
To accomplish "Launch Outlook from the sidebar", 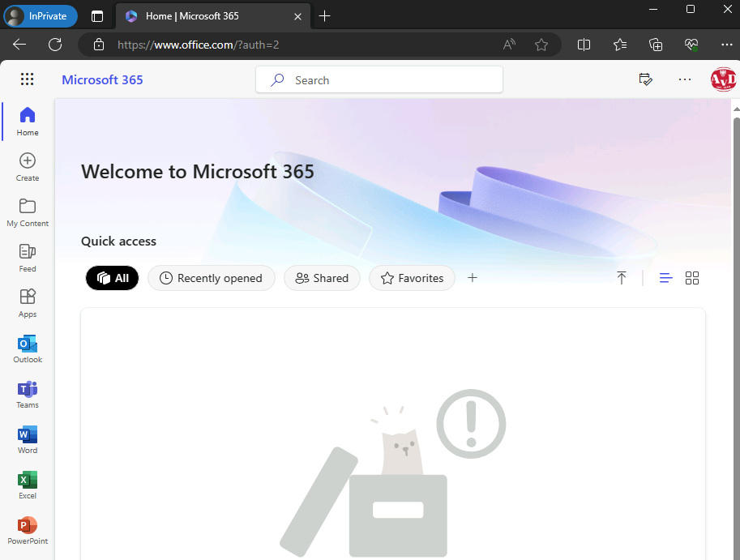I will (28, 349).
